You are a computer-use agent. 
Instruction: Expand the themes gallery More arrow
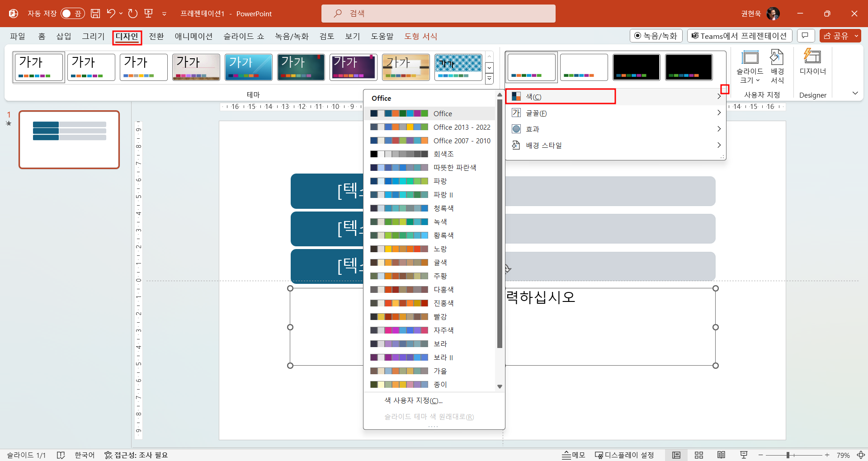coord(489,79)
